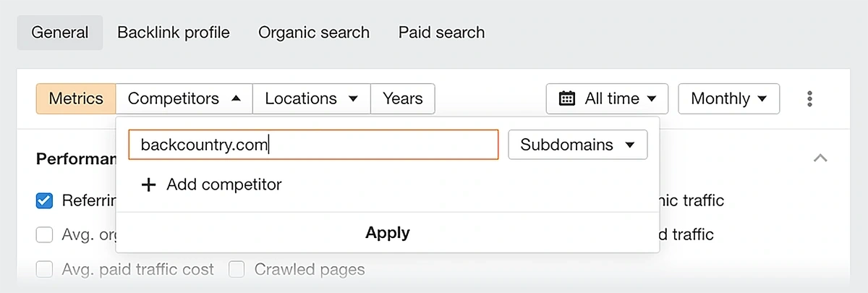Viewport: 868px width, 293px height.
Task: Check the Avg. organic checkbox in second row
Action: point(44,234)
